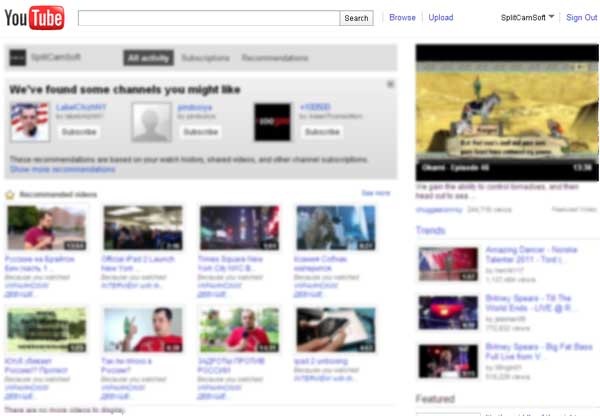Viewport: 600px width, 416px height.
Task: Open the Amazing Dancer trend thumbnail
Action: pos(448,264)
